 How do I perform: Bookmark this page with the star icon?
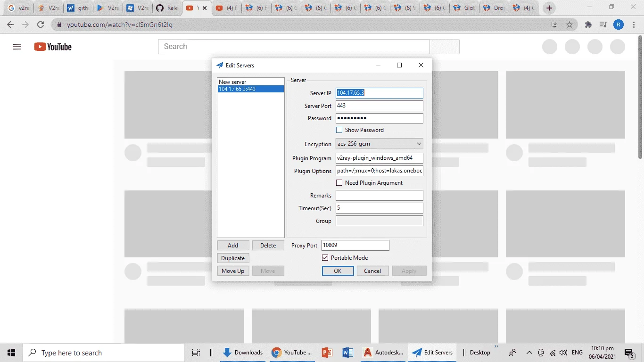coord(570,25)
